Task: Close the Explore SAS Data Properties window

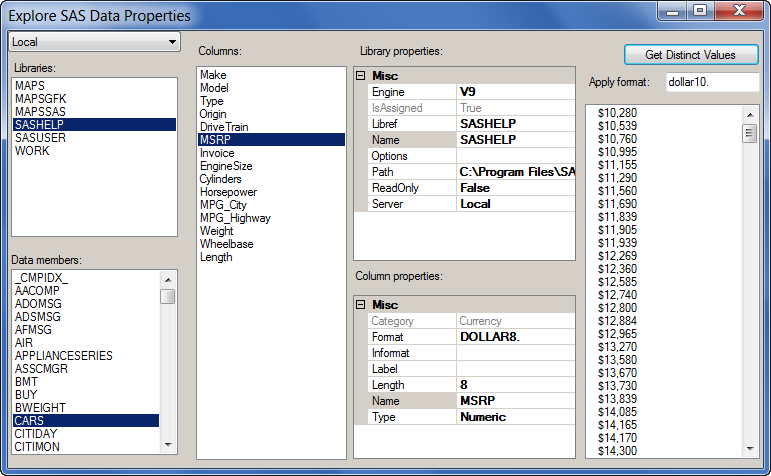Action: point(738,11)
